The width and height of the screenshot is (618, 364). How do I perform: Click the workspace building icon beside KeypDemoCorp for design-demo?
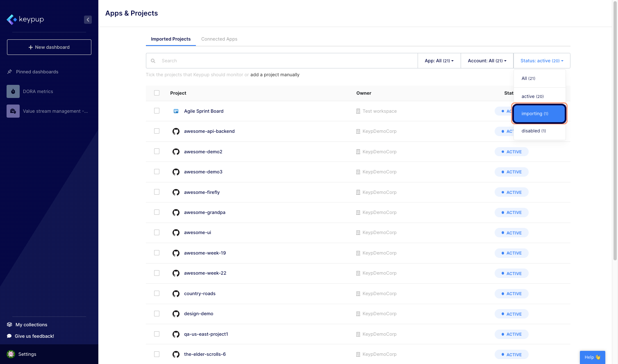359,314
